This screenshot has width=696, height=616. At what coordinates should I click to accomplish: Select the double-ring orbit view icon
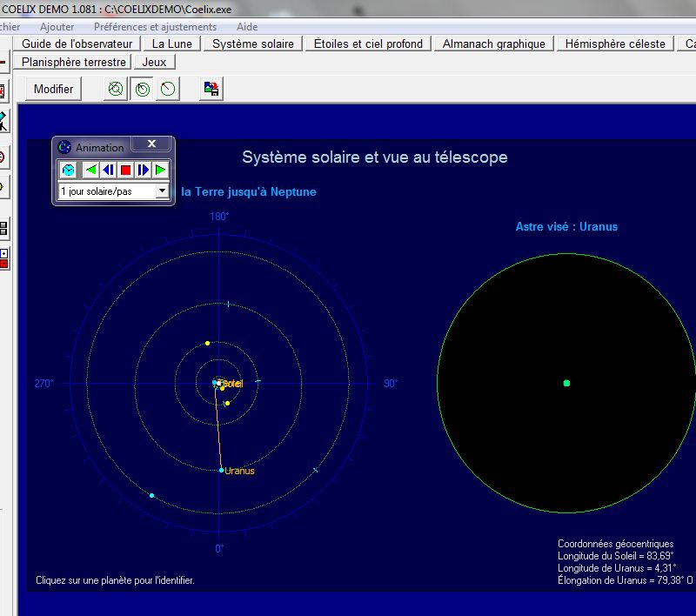(142, 90)
